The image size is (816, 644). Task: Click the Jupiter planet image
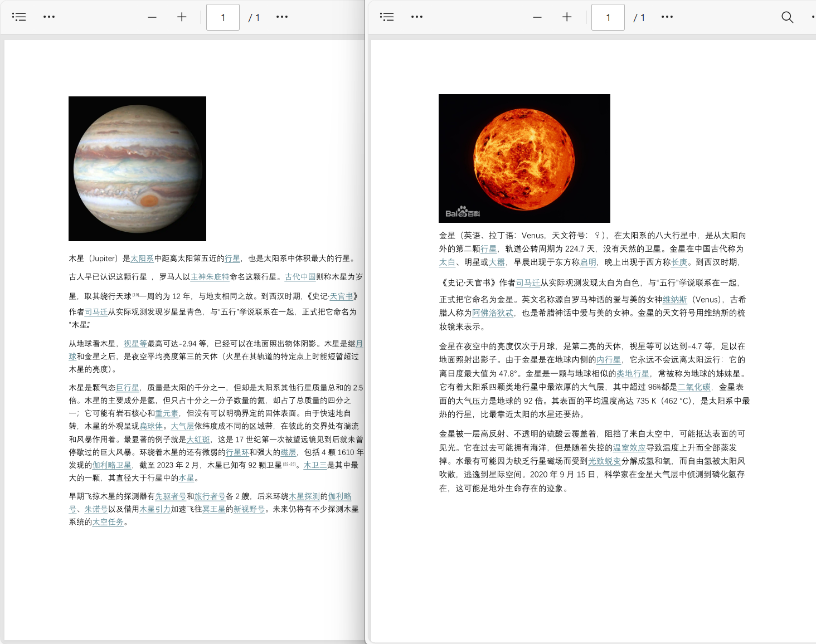coord(137,169)
